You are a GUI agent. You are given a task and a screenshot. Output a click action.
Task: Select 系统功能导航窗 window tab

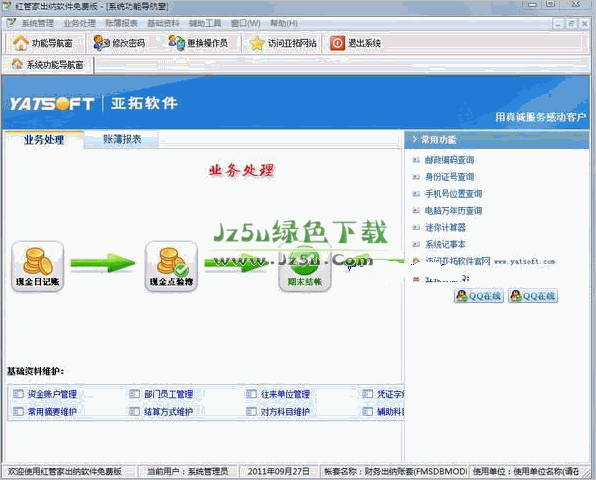[48, 65]
